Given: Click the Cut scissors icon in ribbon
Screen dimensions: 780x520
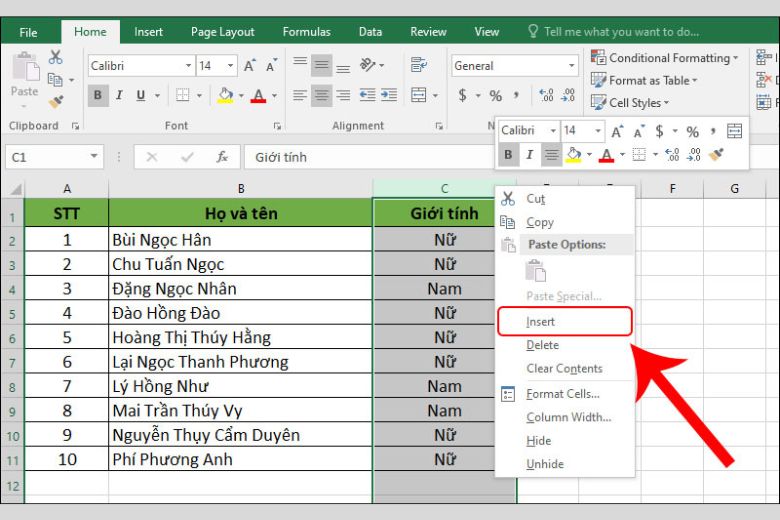Looking at the screenshot, I should pos(55,57).
